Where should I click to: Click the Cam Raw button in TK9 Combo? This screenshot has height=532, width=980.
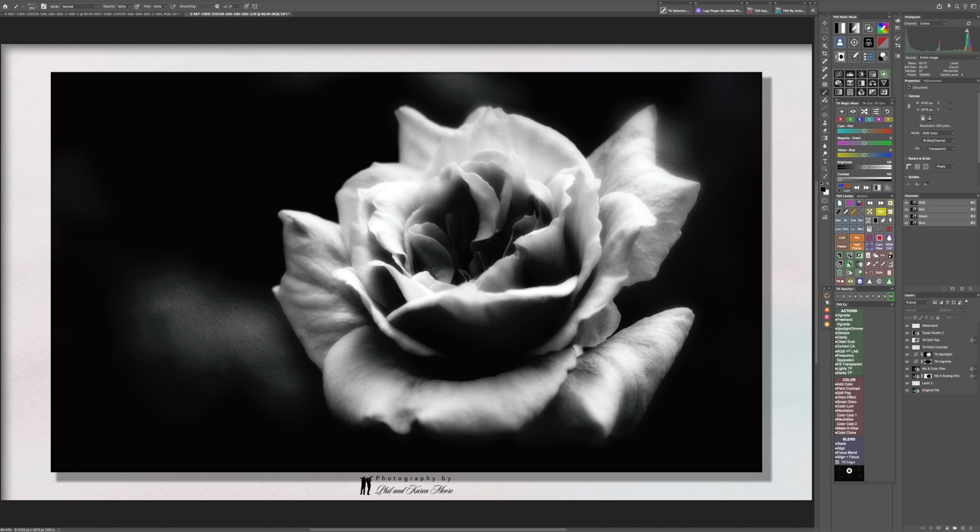point(879,246)
